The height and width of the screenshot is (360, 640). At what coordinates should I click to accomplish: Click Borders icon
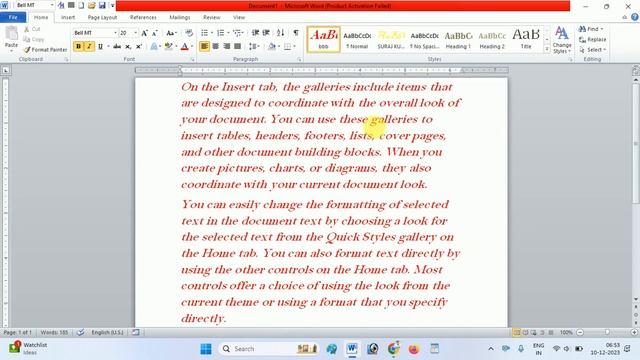point(287,47)
